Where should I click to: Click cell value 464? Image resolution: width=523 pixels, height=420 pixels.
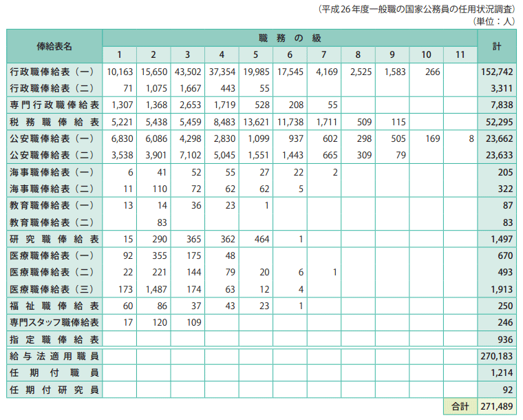[x=261, y=239]
